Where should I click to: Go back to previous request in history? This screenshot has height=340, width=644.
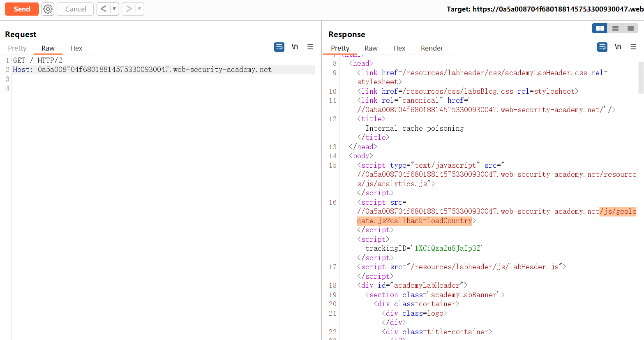click(104, 9)
